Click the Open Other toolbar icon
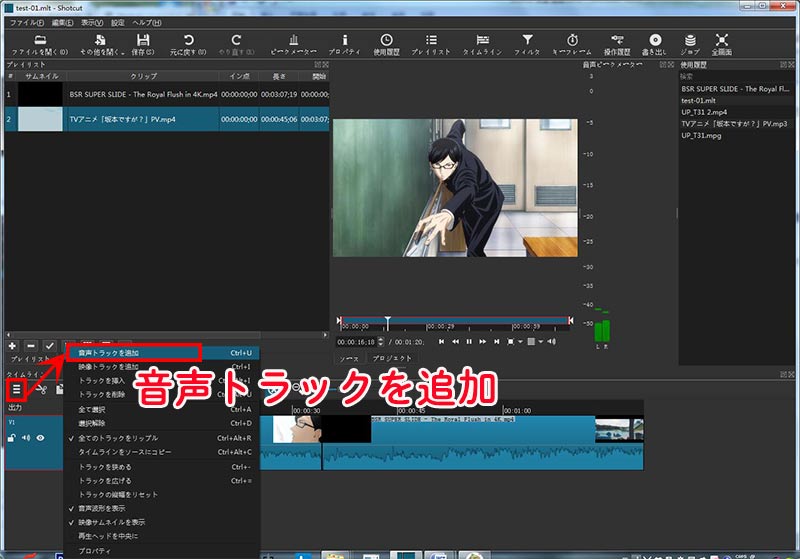 (x=101, y=44)
